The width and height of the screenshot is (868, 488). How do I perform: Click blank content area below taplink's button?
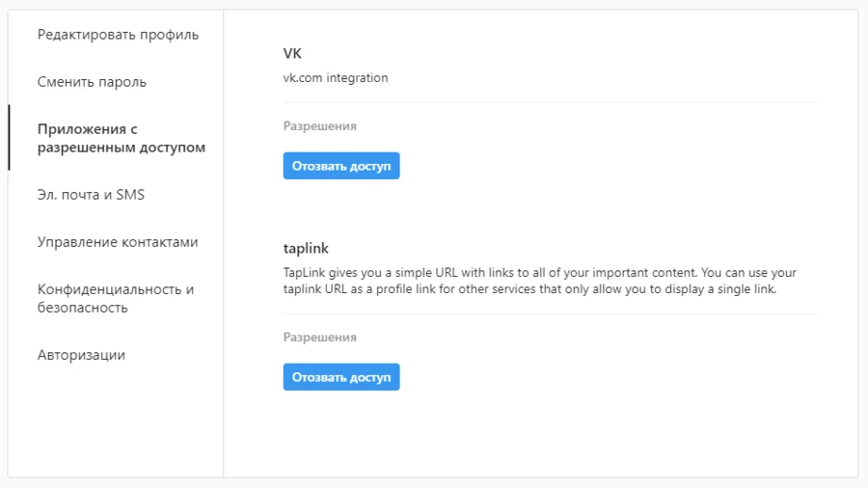tap(540, 434)
